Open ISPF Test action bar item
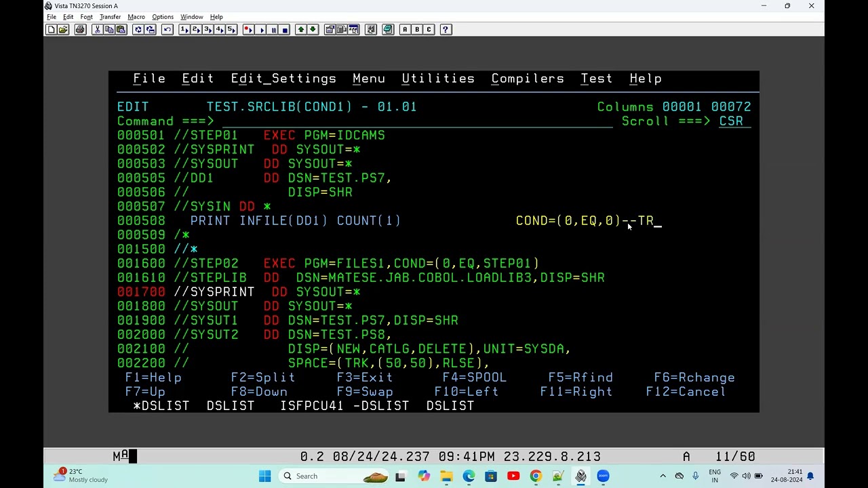Image resolution: width=868 pixels, height=488 pixels. [597, 79]
